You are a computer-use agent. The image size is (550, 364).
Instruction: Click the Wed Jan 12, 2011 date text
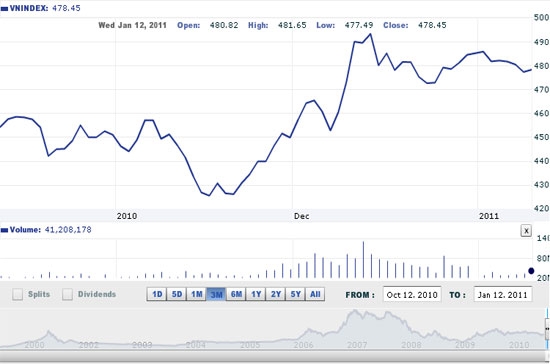point(132,25)
